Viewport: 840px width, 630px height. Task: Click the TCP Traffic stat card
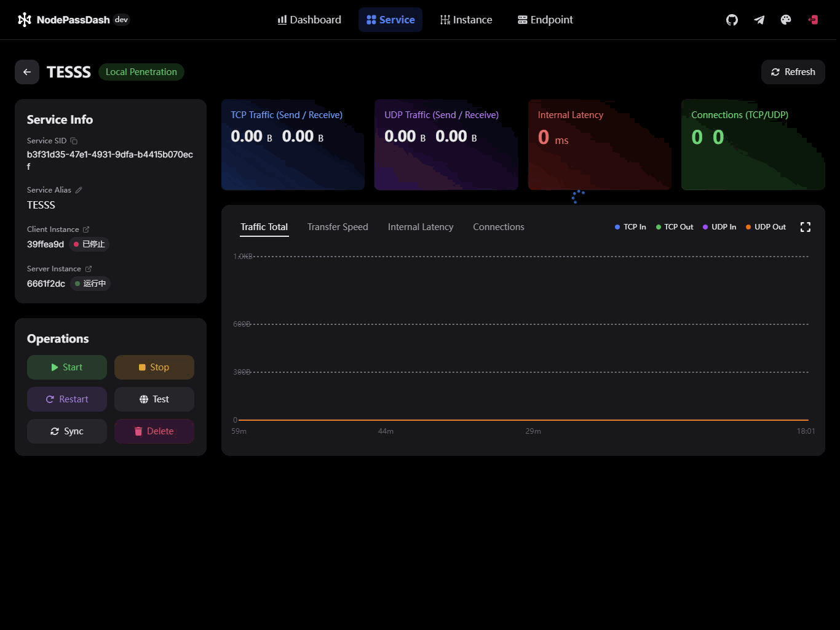pos(293,145)
